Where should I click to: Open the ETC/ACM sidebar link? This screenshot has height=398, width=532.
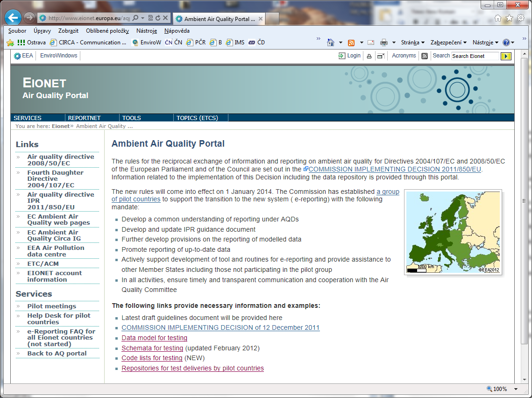point(43,263)
